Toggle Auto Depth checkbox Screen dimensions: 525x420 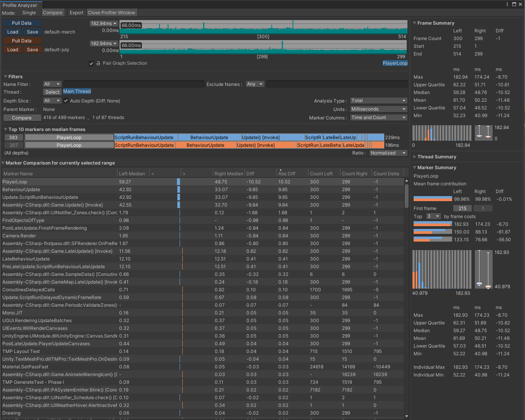(66, 101)
